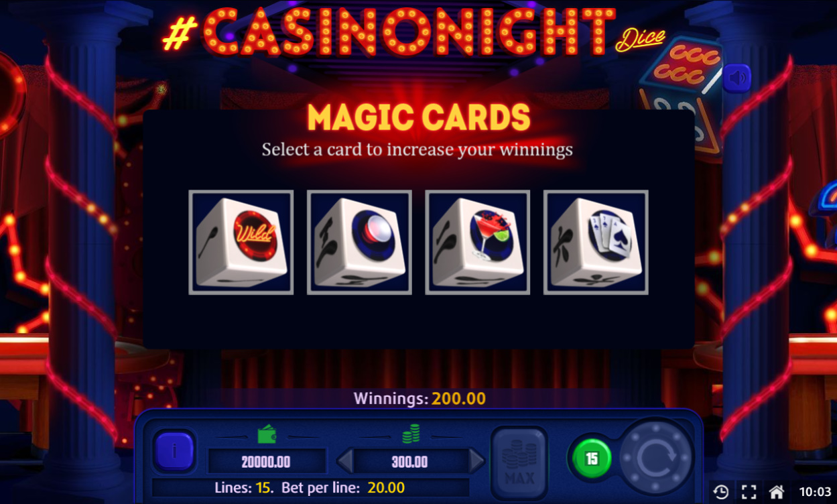This screenshot has width=837, height=504.
Task: Click the green 15 lines button
Action: coord(592,458)
